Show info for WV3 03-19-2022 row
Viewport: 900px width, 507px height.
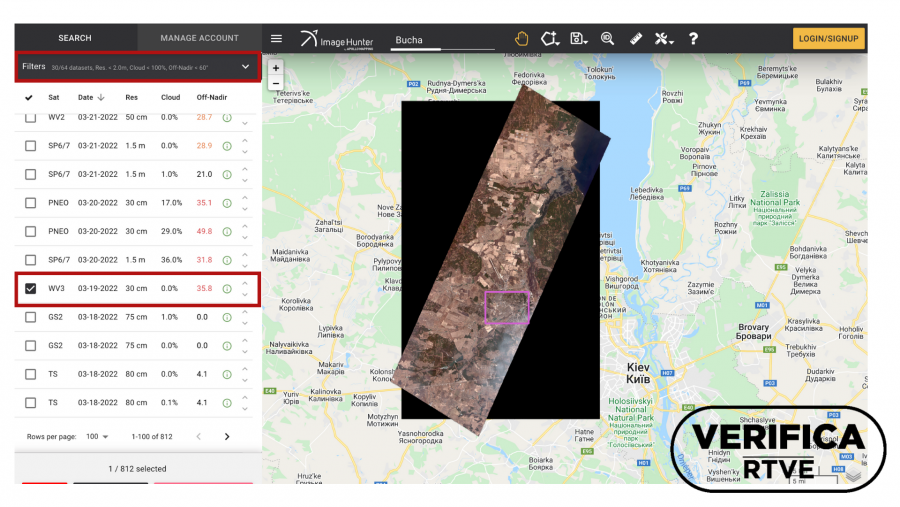[227, 289]
